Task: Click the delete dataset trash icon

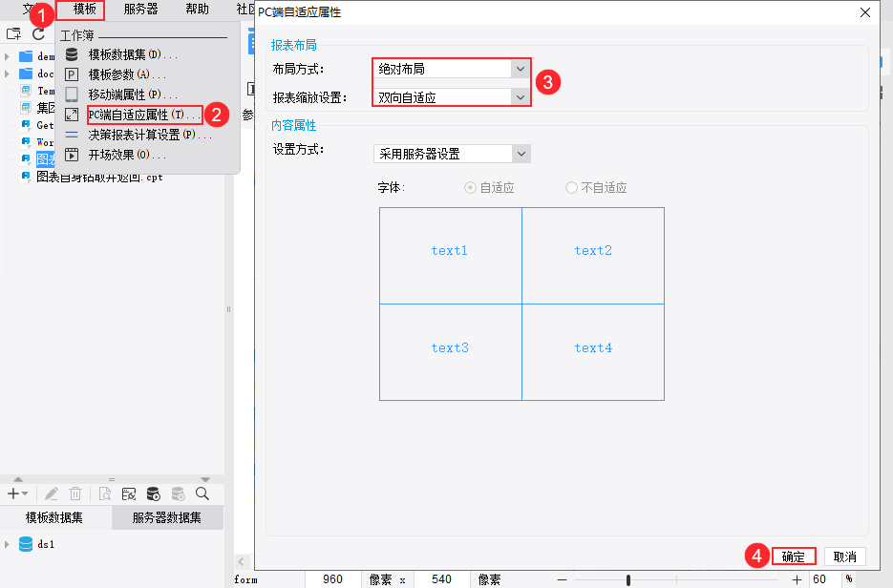Action: (x=75, y=493)
